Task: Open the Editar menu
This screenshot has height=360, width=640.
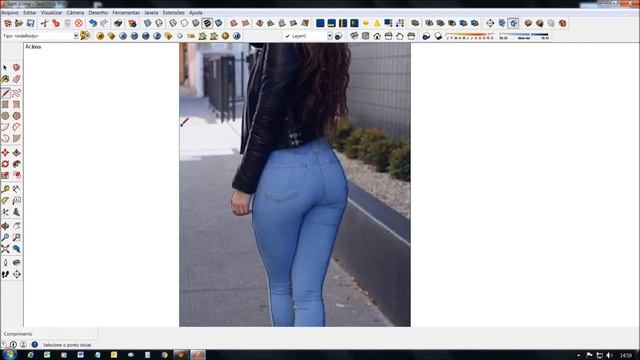Action: click(29, 13)
